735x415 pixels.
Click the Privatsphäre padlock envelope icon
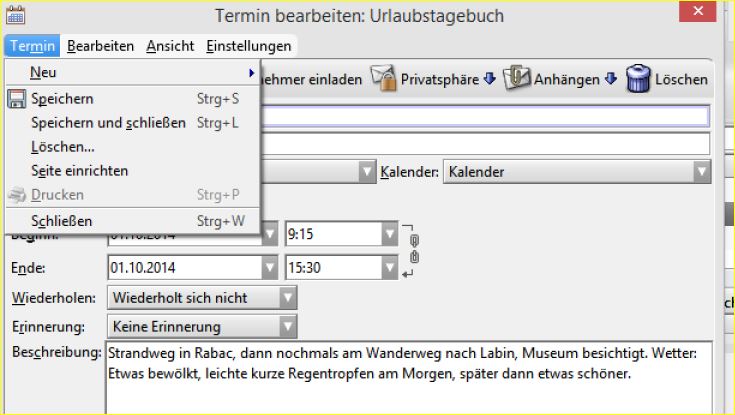(x=383, y=78)
